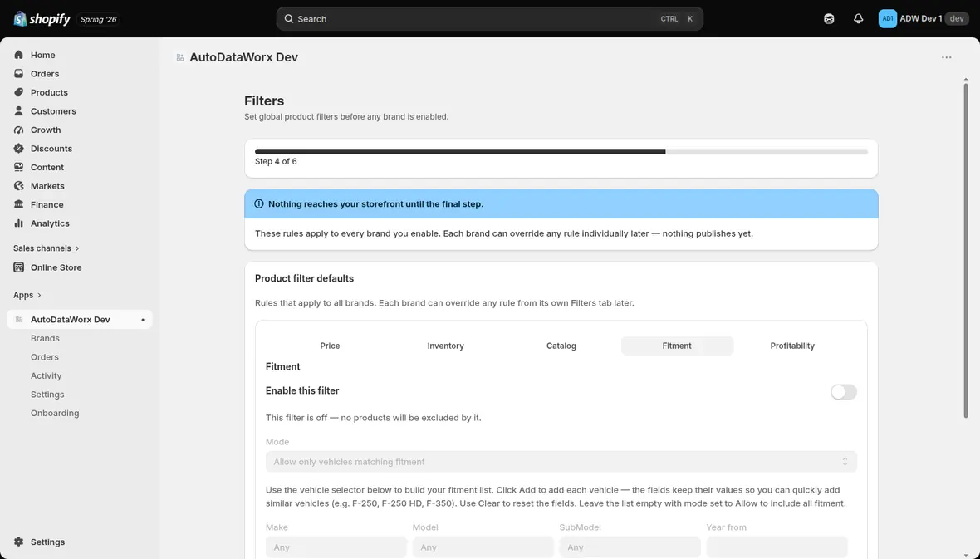Switch to the Inventory tab
980x559 pixels.
coord(446,346)
